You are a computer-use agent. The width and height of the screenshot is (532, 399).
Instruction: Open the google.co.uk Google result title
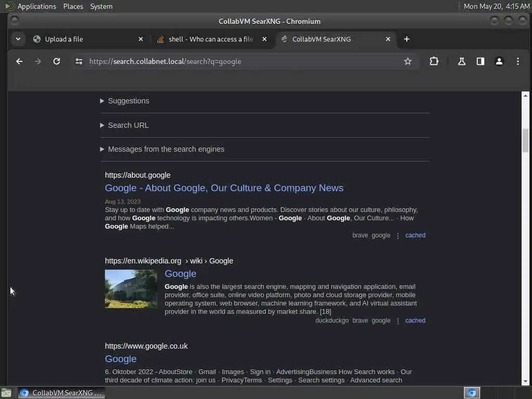121,359
